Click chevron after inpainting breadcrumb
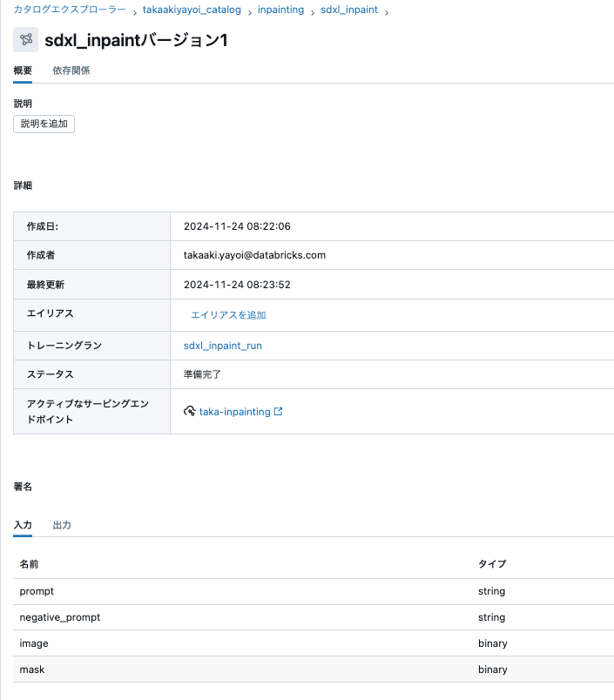The width and height of the screenshot is (614, 700). [x=313, y=13]
